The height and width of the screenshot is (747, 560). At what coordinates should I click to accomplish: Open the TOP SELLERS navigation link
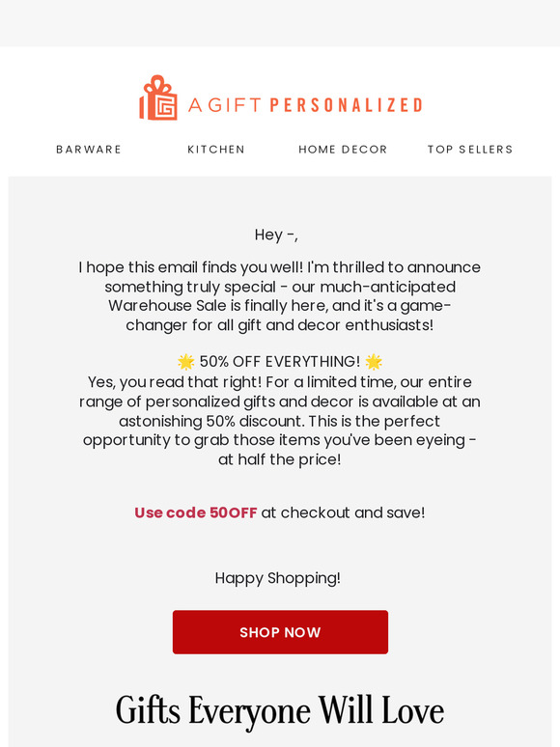(x=470, y=150)
